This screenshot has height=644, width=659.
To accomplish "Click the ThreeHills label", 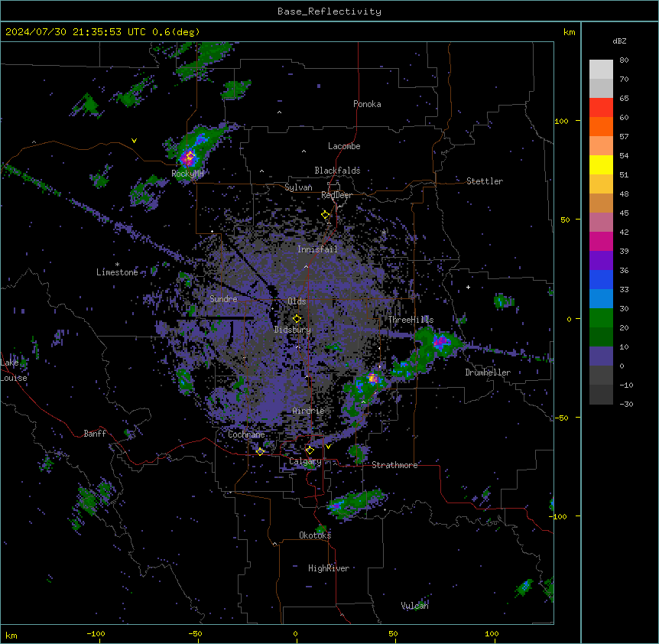I will tap(411, 320).
